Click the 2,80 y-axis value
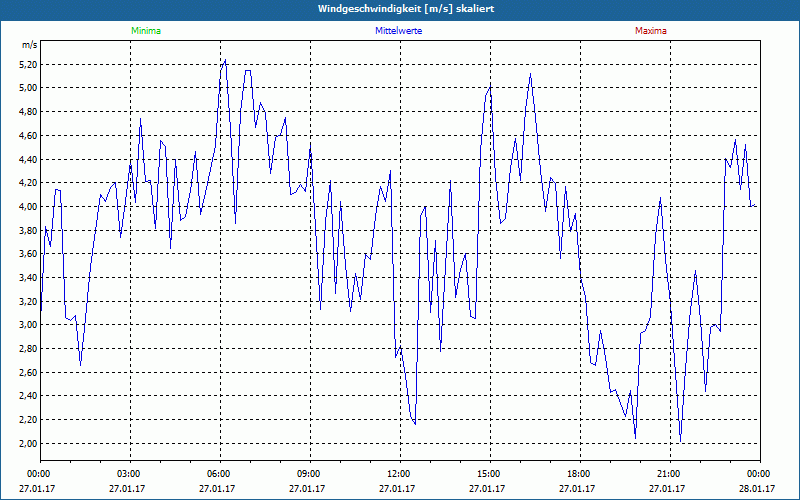This screenshot has width=800, height=500. 30,348
